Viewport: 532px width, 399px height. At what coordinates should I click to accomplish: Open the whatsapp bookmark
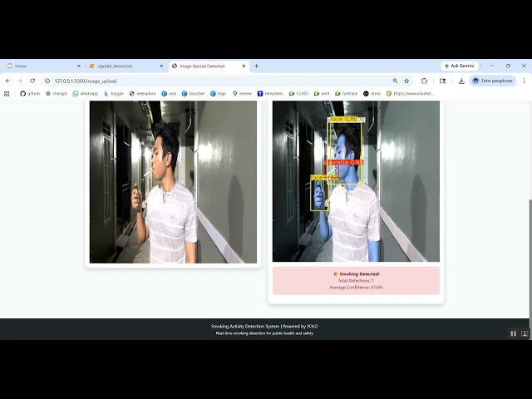point(86,94)
